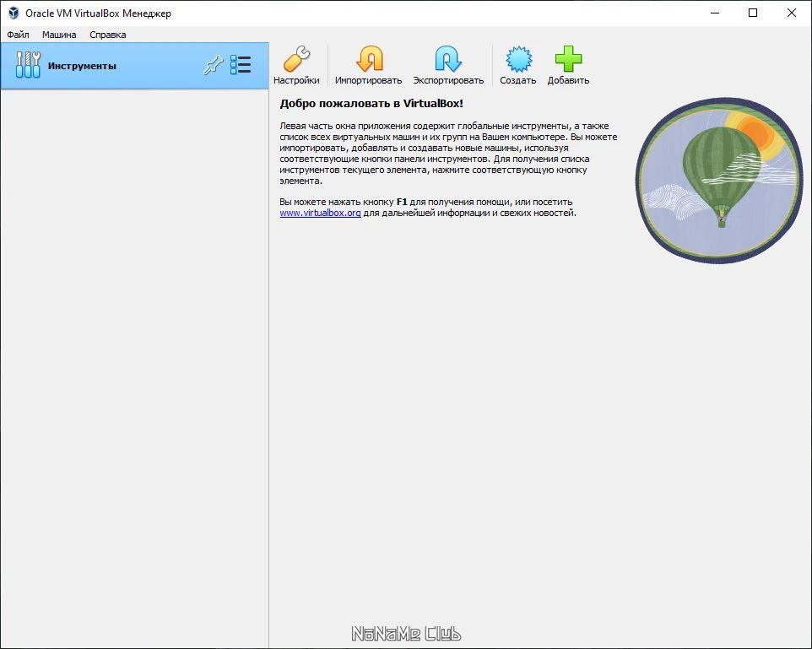This screenshot has height=649, width=812.
Task: Click the Импортировать appliance icon
Action: tap(368, 60)
